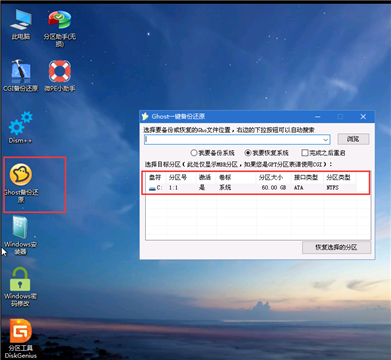Click the 浏览 browse button

tap(353, 139)
